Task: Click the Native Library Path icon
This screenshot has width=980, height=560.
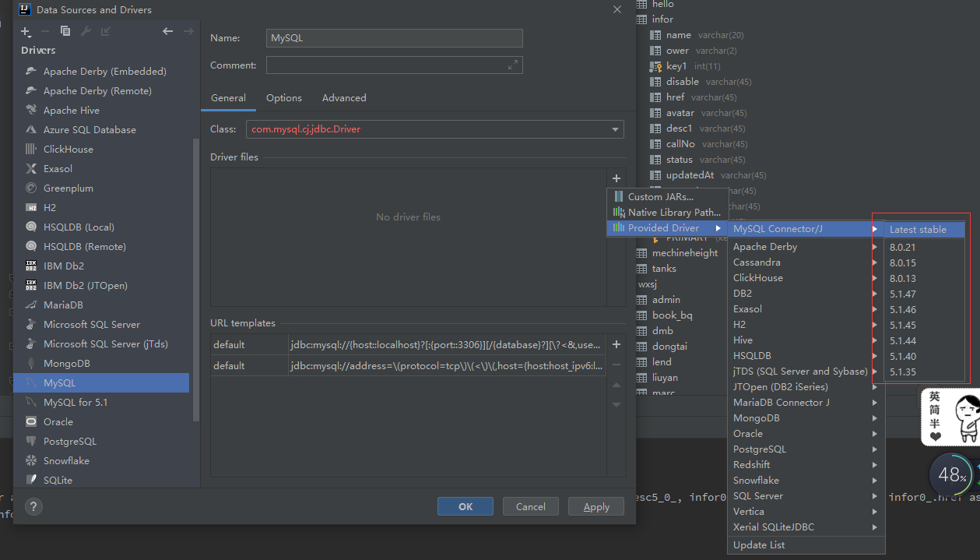Action: [619, 212]
